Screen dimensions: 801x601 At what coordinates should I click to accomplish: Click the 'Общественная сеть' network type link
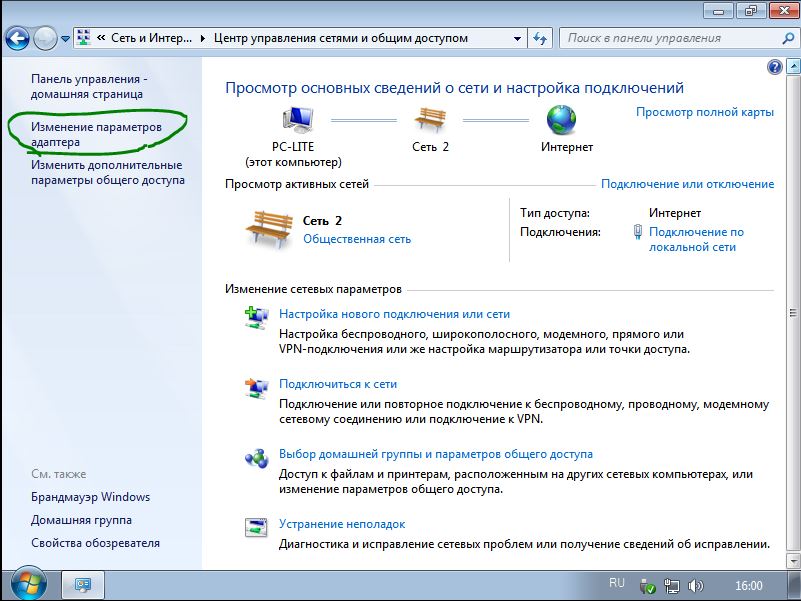(x=357, y=239)
